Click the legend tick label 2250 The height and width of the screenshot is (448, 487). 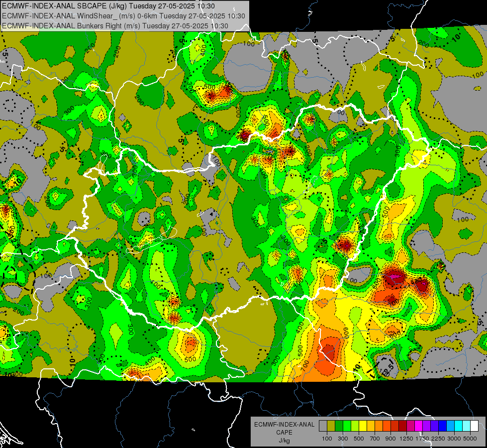[438, 439]
